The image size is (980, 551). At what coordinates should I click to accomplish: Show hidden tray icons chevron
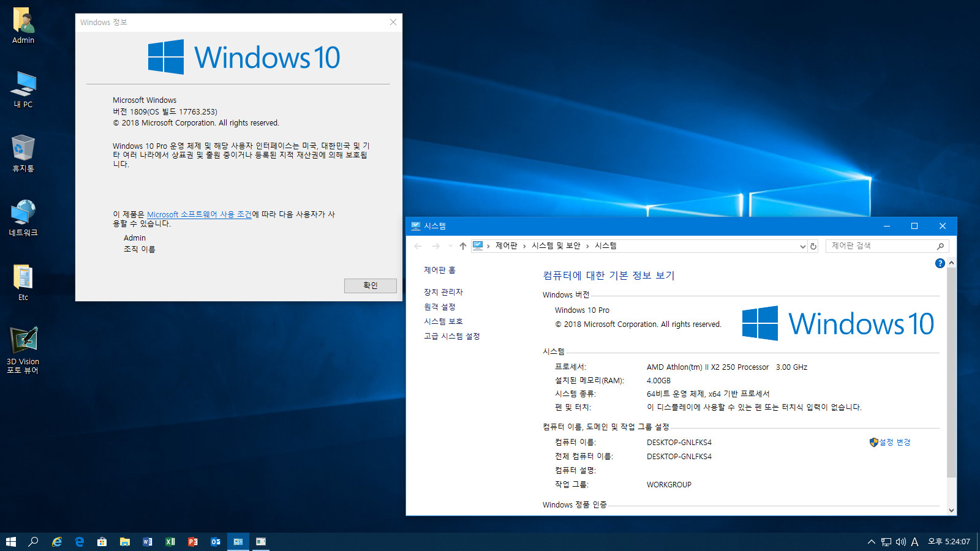pyautogui.click(x=872, y=542)
